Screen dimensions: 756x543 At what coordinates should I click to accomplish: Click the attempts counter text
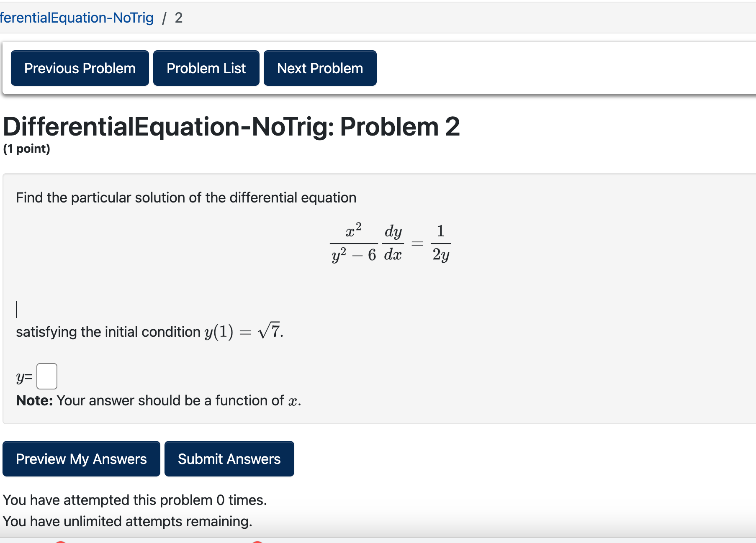coord(135,500)
